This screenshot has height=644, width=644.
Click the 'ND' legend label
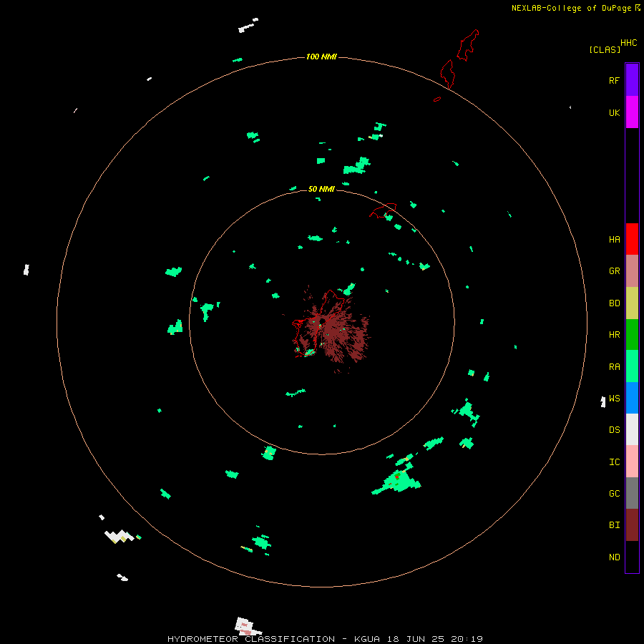[614, 557]
